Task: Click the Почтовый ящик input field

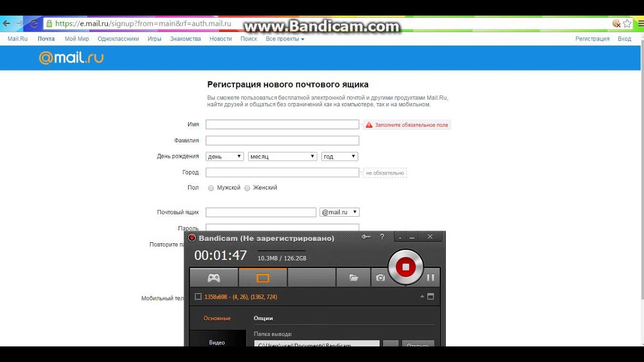Action: coord(261,212)
